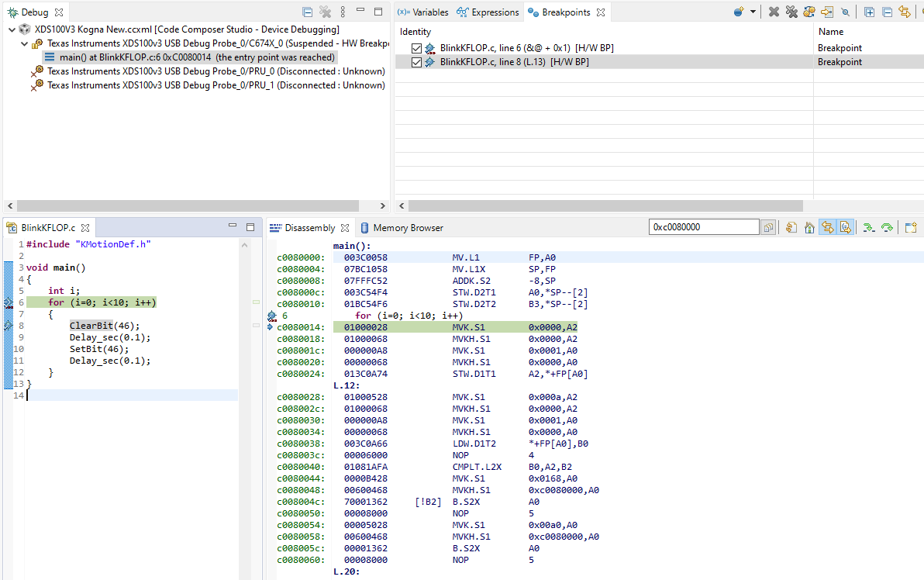
Task: Collapse the C674X_0 debug probe node
Action: click(x=25, y=43)
